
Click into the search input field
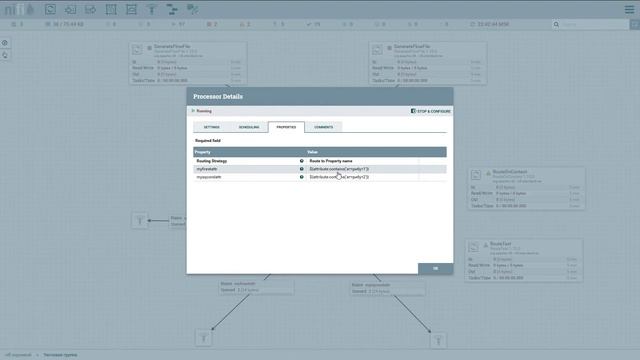[x=594, y=24]
